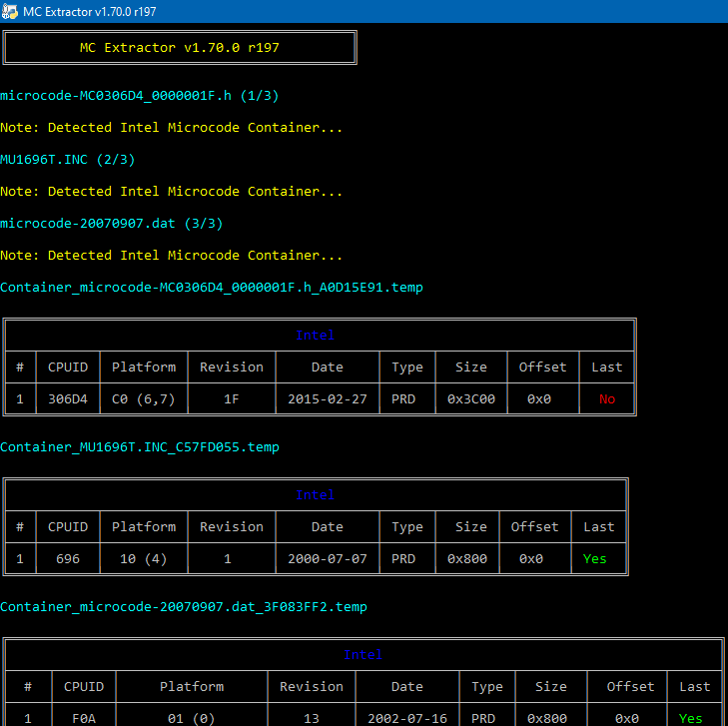Click Date cell '2002-07-16'
The width and height of the screenshot is (728, 726).
[x=407, y=719]
